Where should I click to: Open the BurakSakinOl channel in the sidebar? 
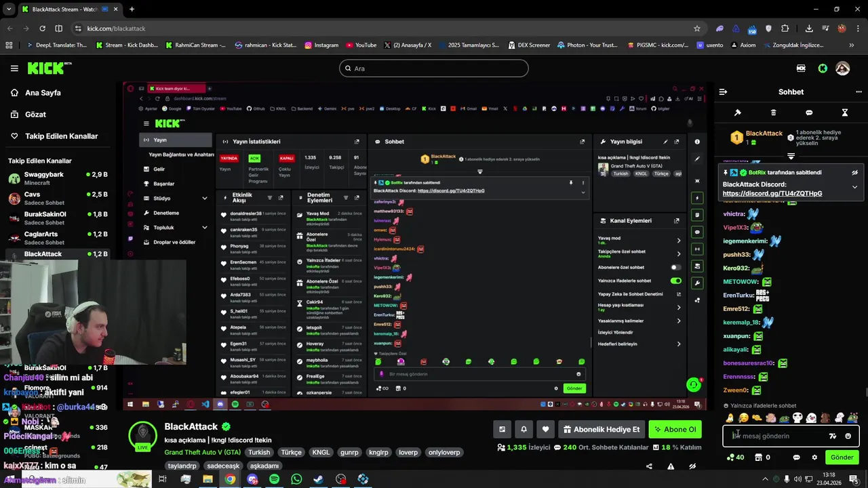click(58, 218)
